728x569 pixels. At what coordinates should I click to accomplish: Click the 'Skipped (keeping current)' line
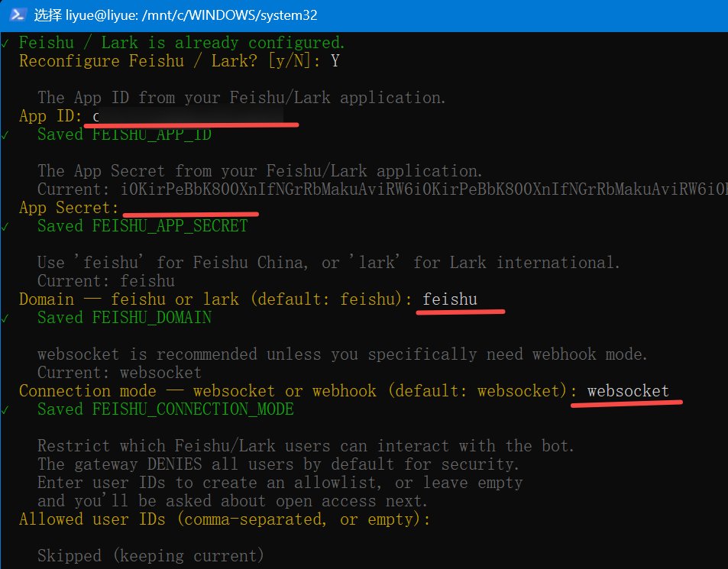tap(151, 556)
